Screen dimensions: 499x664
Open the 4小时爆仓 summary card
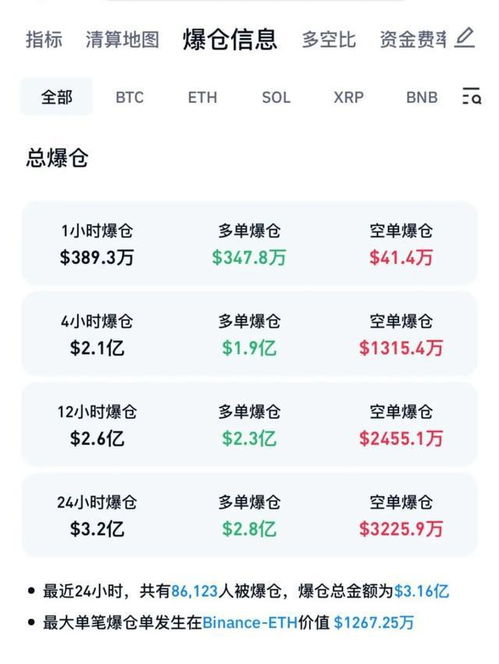(x=250, y=334)
